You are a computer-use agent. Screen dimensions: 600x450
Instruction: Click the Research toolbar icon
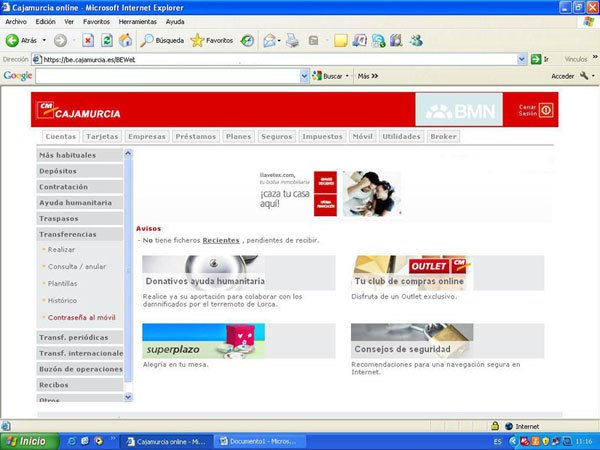(x=359, y=40)
